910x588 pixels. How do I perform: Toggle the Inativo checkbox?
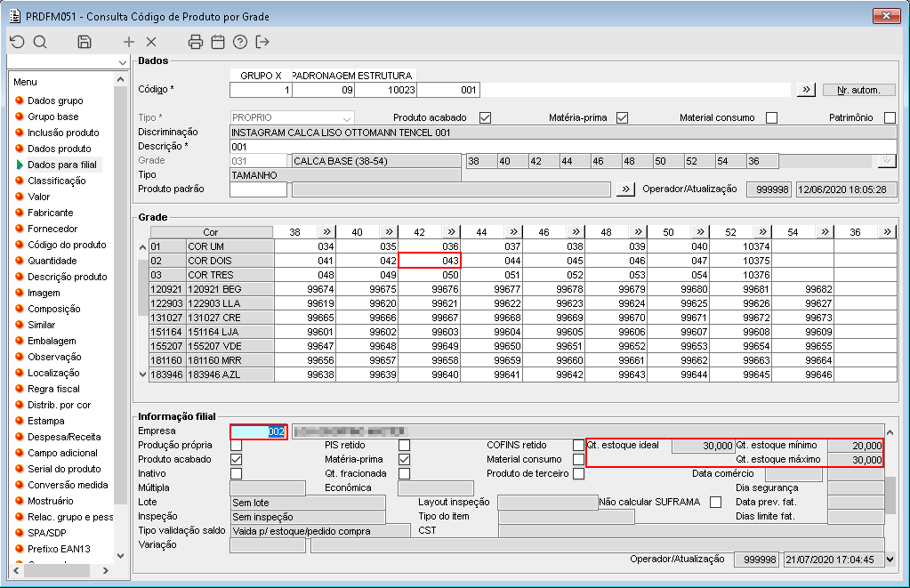237,473
